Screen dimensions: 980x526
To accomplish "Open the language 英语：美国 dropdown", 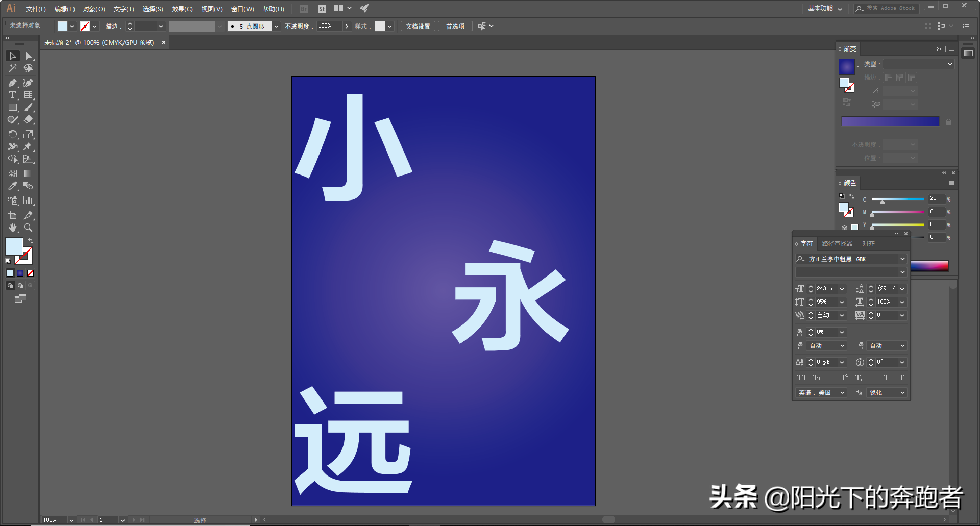I will (821, 393).
